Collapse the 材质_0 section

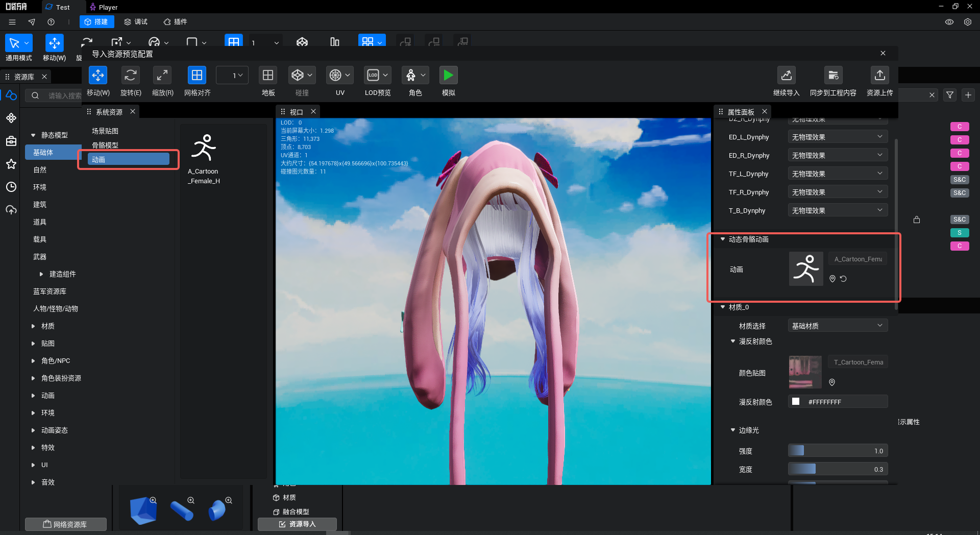(723, 307)
